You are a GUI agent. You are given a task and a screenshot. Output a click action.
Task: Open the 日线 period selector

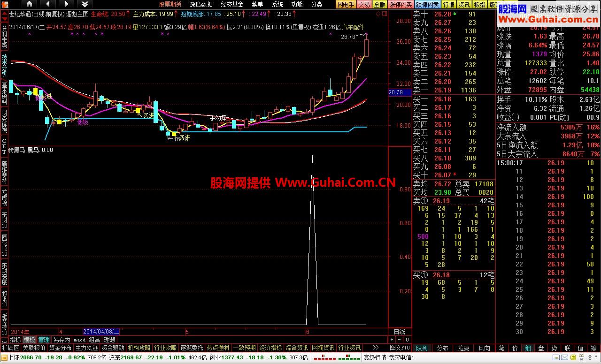coord(399,332)
